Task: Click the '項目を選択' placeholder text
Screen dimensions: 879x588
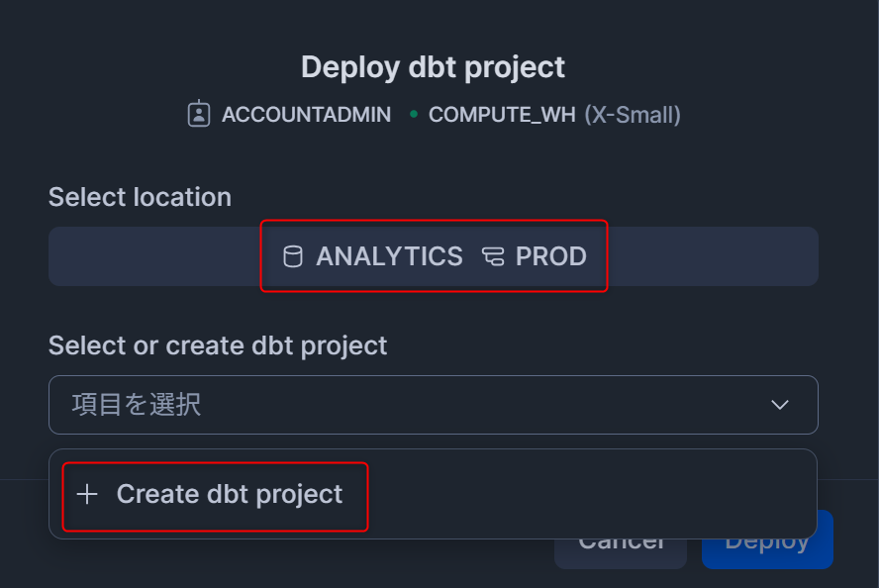Action: pyautogui.click(x=137, y=405)
